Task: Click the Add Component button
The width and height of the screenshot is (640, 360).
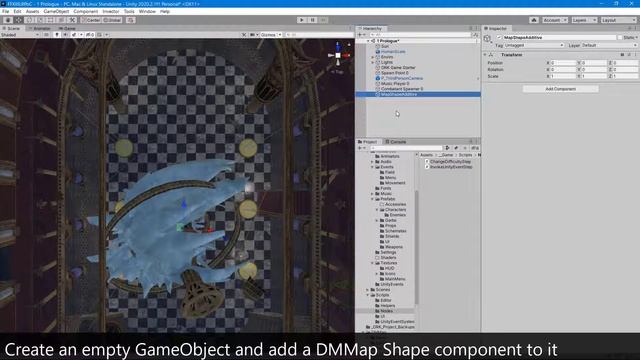Action: pyautogui.click(x=560, y=89)
